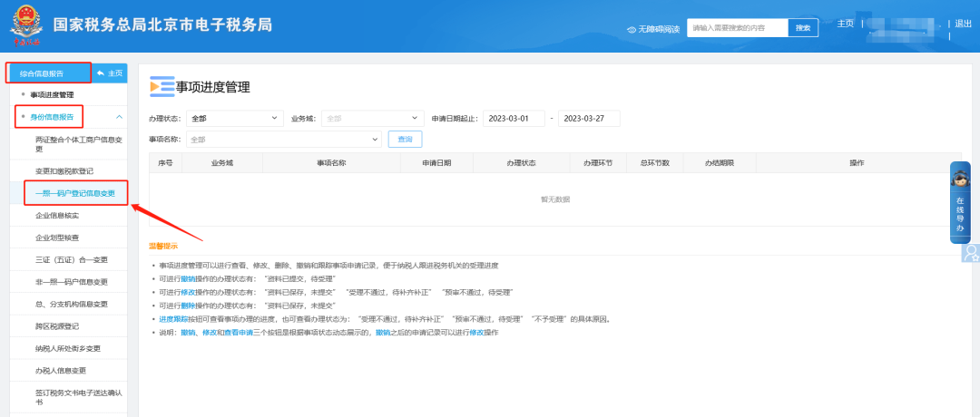The height and width of the screenshot is (417, 980).
Task: Click the 总环节数 column header
Action: (x=654, y=163)
